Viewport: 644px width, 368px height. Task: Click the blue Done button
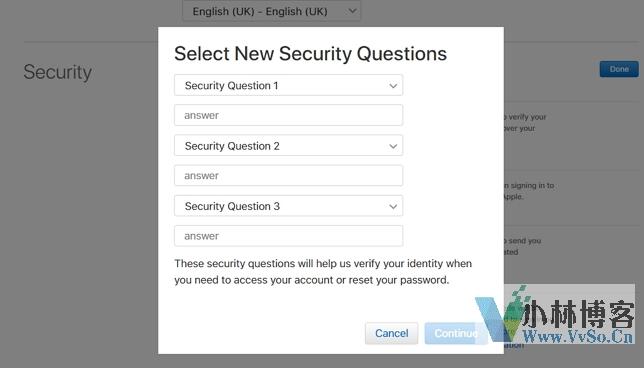click(x=619, y=69)
